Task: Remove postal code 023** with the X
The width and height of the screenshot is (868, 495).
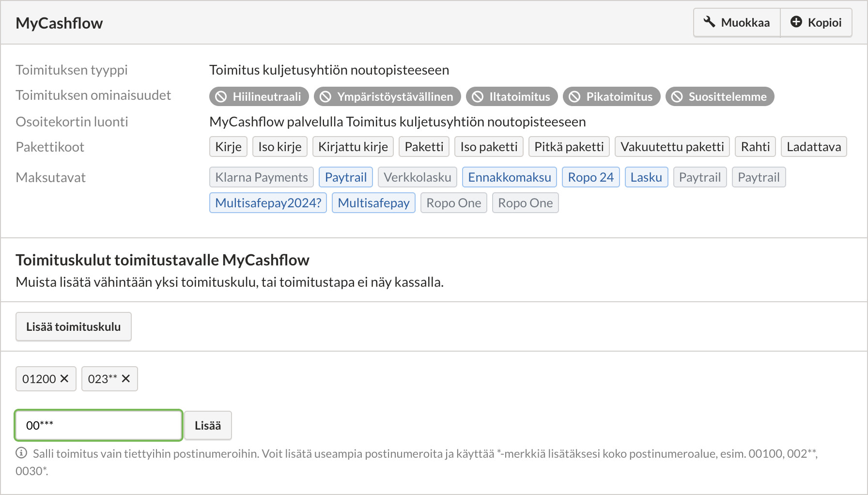Action: [126, 379]
